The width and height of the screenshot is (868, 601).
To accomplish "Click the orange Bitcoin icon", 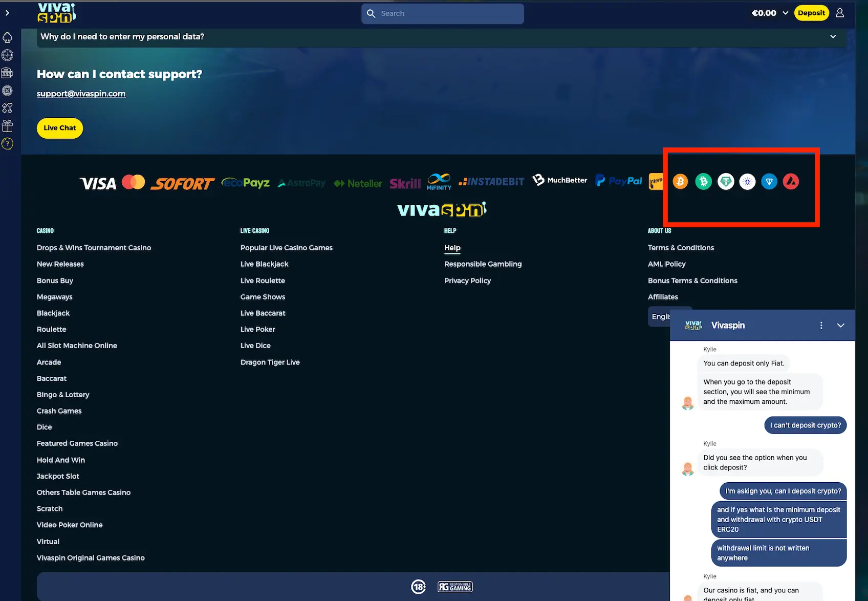I will 680,181.
